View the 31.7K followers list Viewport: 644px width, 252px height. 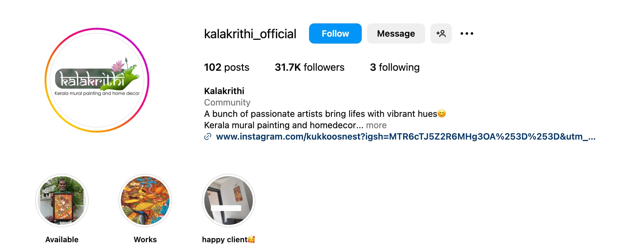309,67
